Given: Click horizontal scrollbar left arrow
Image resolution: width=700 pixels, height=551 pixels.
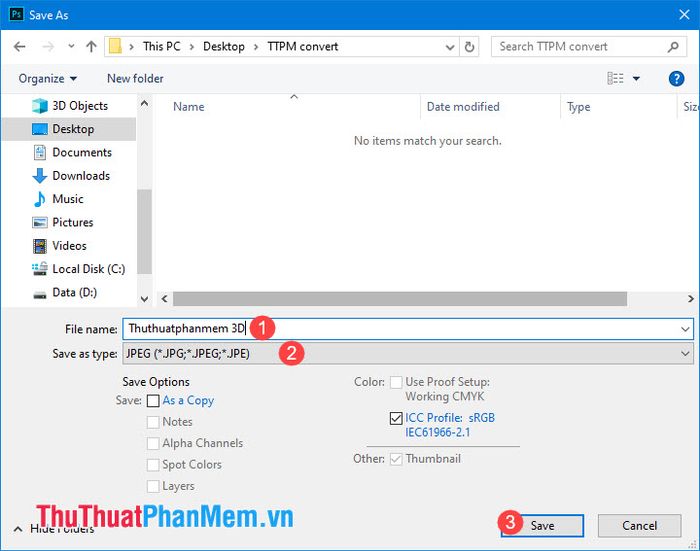Looking at the screenshot, I should (164, 299).
